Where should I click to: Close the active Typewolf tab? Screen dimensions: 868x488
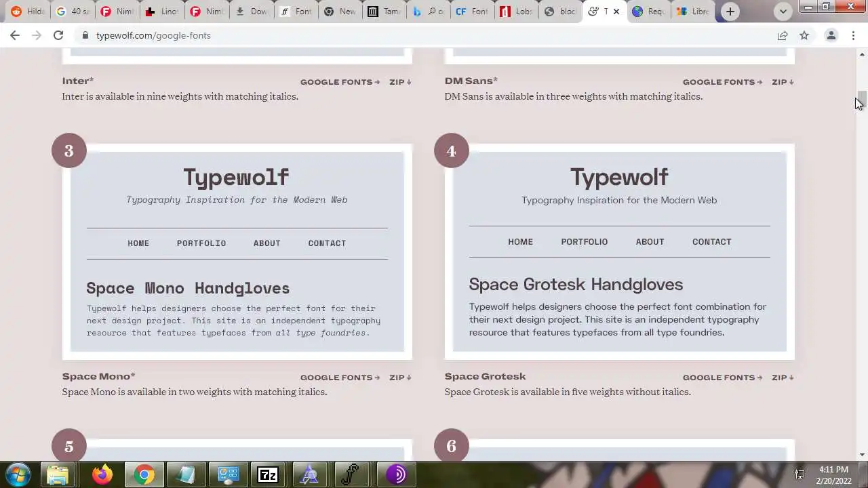click(616, 12)
